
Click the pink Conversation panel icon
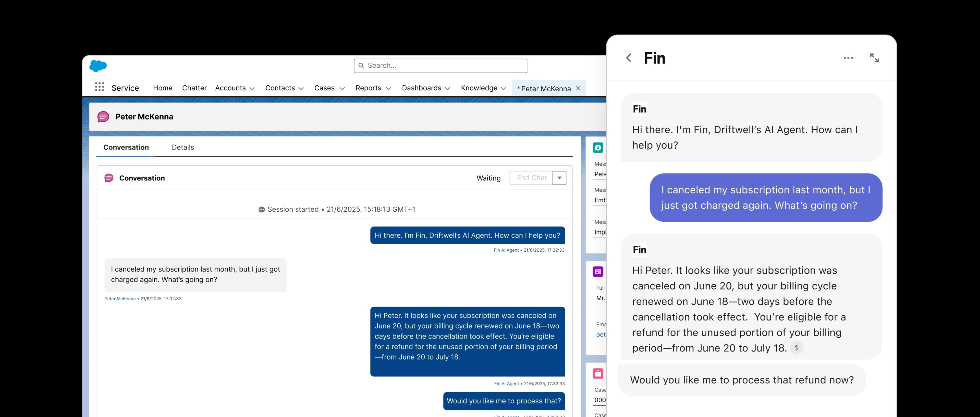109,178
